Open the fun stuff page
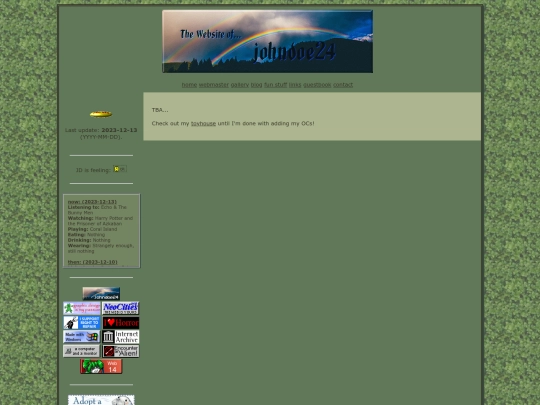Screen dimensions: 540x405 [275, 85]
